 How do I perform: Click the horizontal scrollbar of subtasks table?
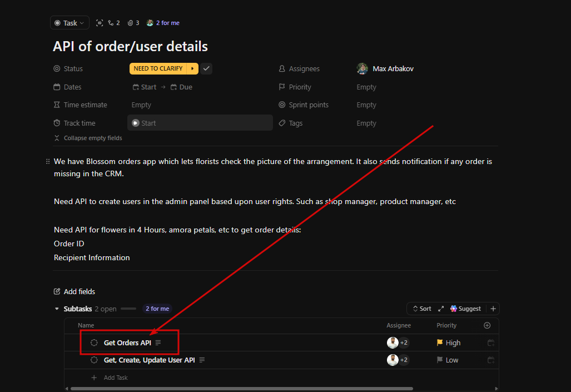pyautogui.click(x=242, y=389)
